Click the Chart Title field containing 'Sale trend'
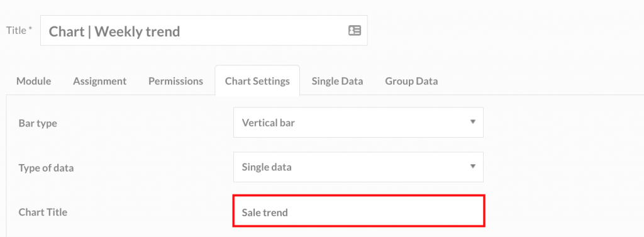The image size is (644, 237). (359, 211)
